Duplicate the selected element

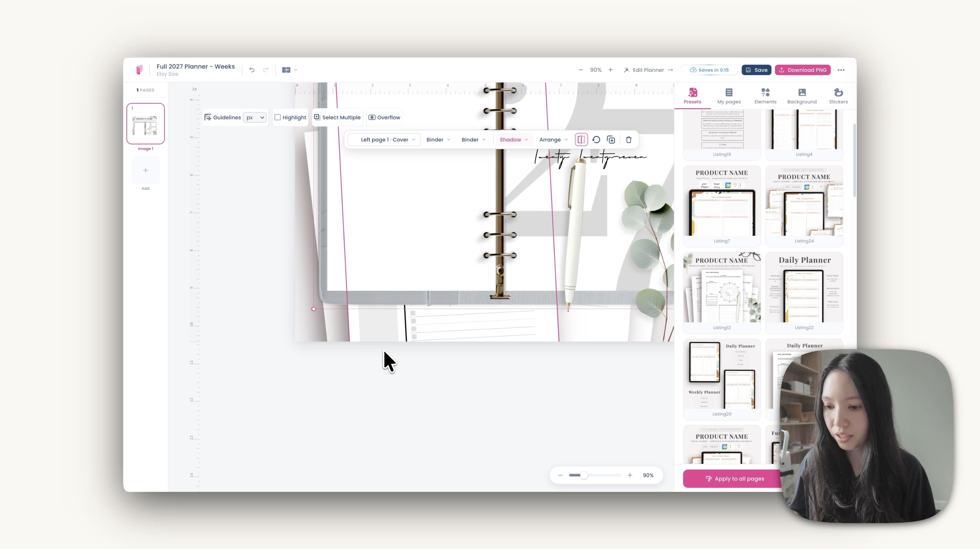pos(611,140)
